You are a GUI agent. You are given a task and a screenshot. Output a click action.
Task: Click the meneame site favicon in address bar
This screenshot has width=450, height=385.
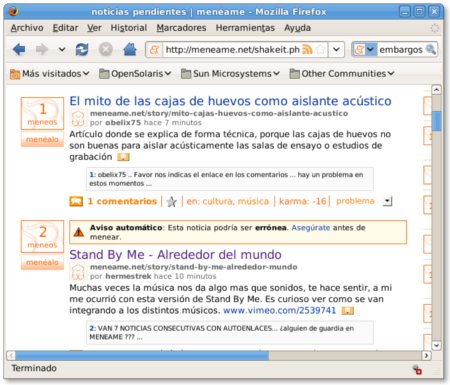pyautogui.click(x=154, y=50)
